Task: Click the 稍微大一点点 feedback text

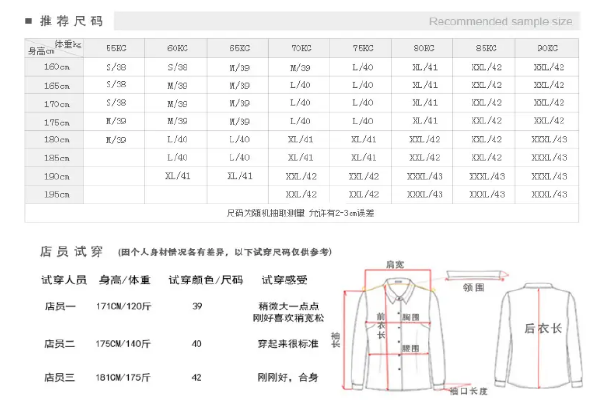Action: (289, 306)
